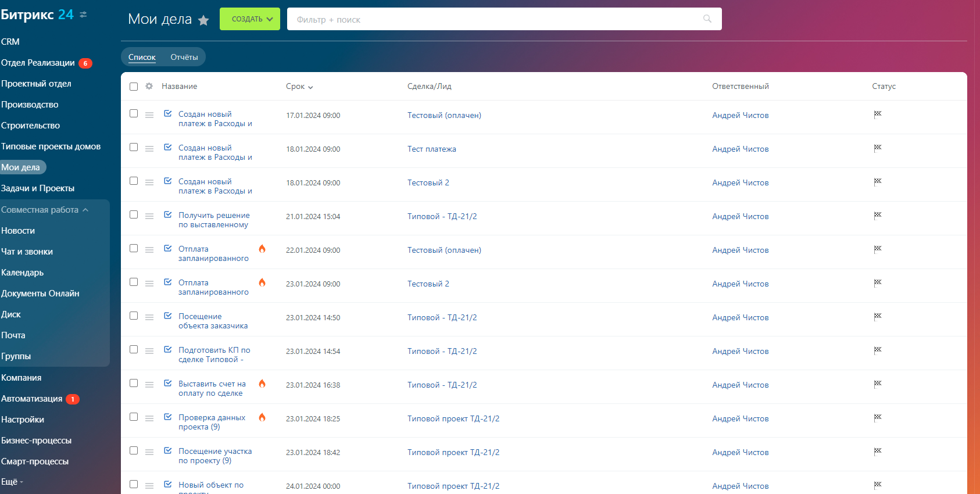Check the box for Тест платежа row

tap(134, 147)
